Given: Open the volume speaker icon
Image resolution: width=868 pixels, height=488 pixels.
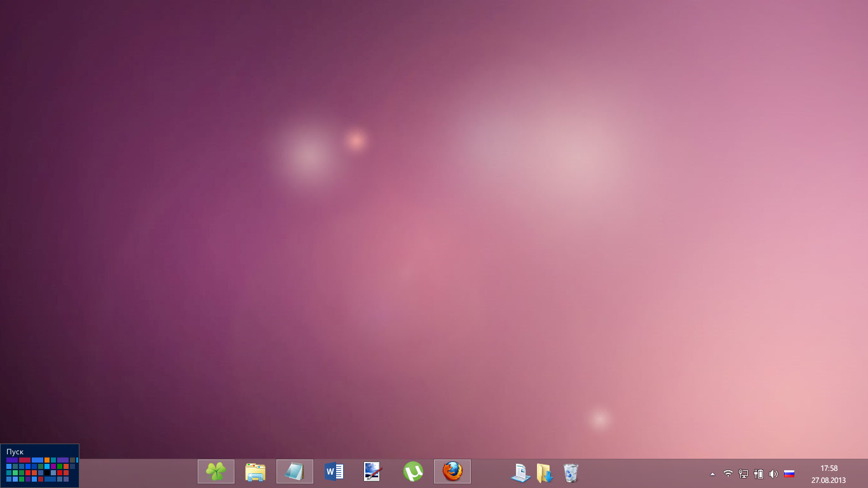Looking at the screenshot, I should coord(773,474).
